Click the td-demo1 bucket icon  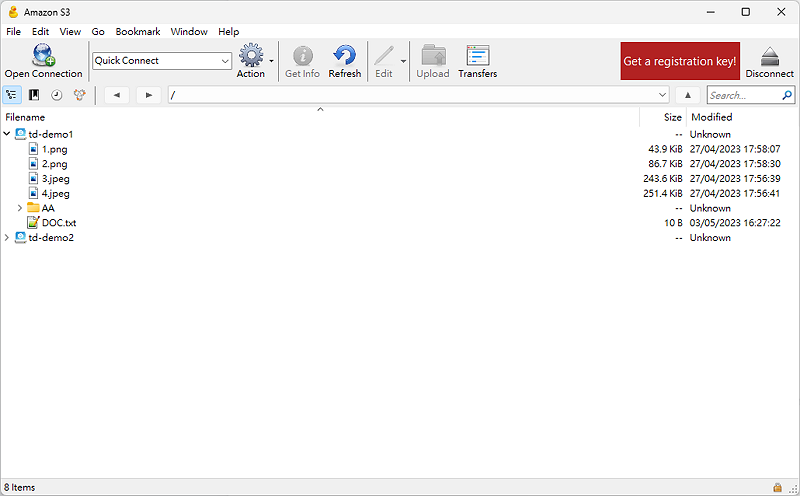[20, 134]
